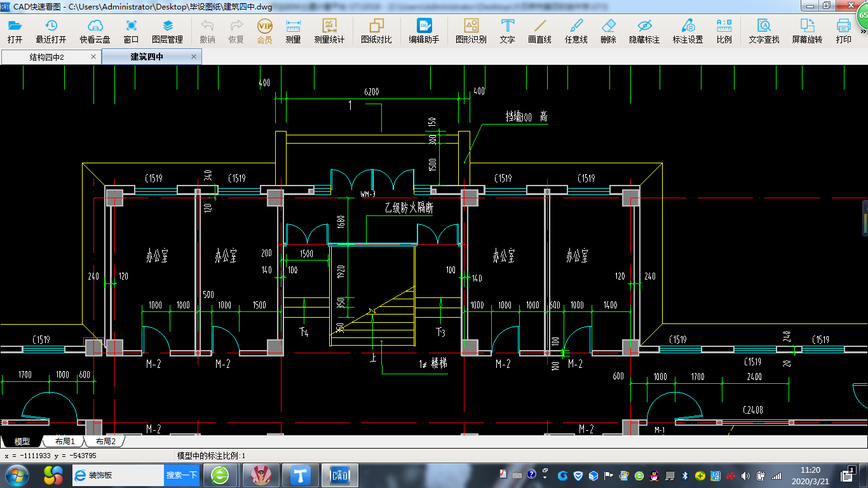The width and height of the screenshot is (868, 488).
Task: Click the 挡墙300 高 annotation
Action: (527, 117)
